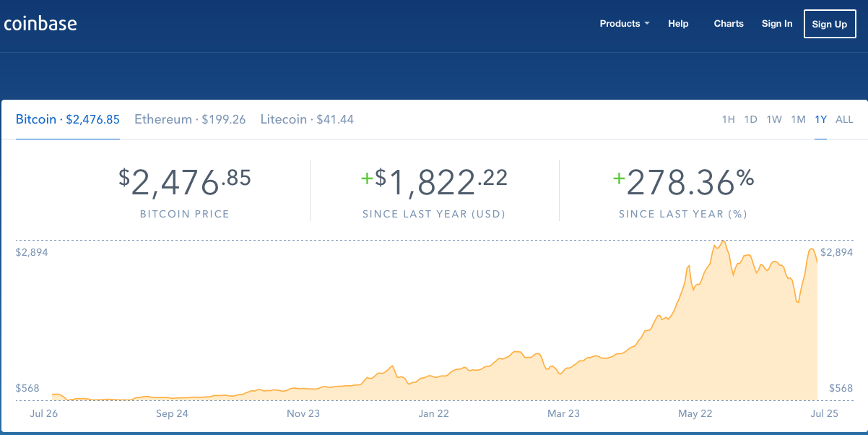Click the Jan 22 date label
The image size is (868, 435).
tap(433, 413)
